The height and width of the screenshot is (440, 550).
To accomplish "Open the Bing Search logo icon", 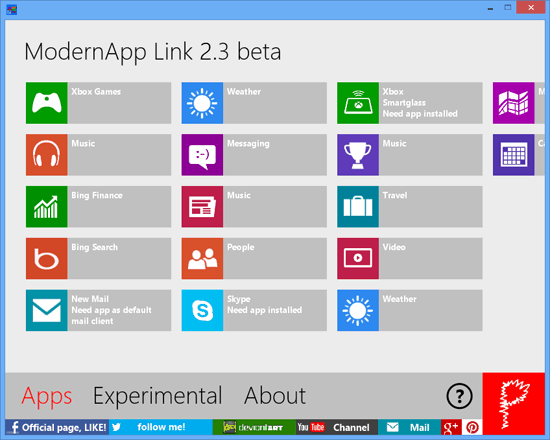I will pyautogui.click(x=47, y=259).
